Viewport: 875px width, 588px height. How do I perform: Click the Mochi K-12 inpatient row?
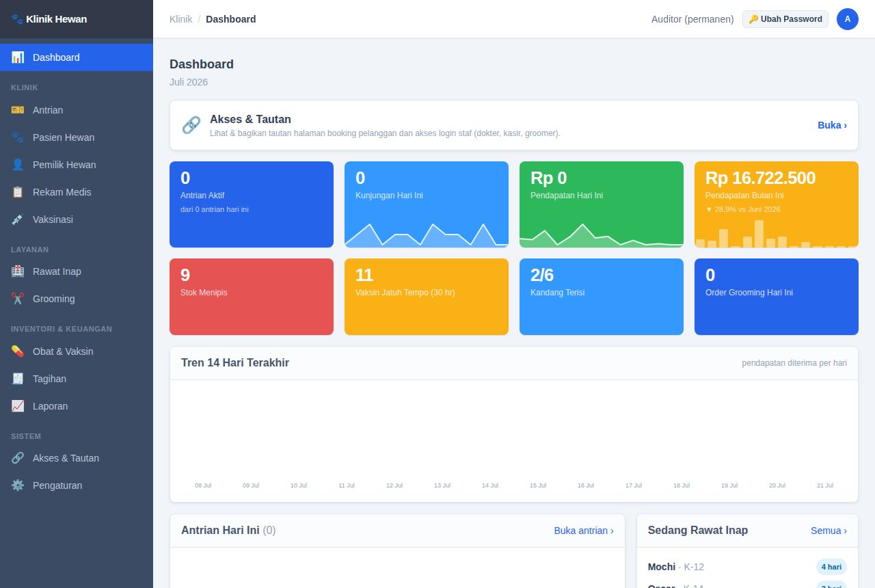(747, 567)
